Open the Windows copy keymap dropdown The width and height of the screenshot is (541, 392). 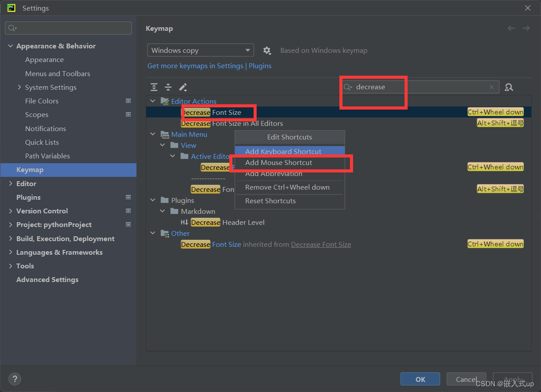click(x=201, y=51)
